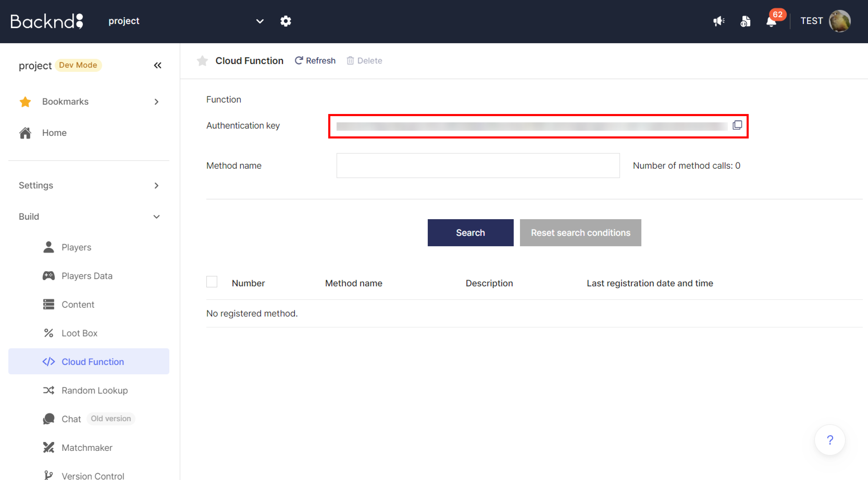
Task: Click the Version Control branch icon
Action: [x=49, y=475]
